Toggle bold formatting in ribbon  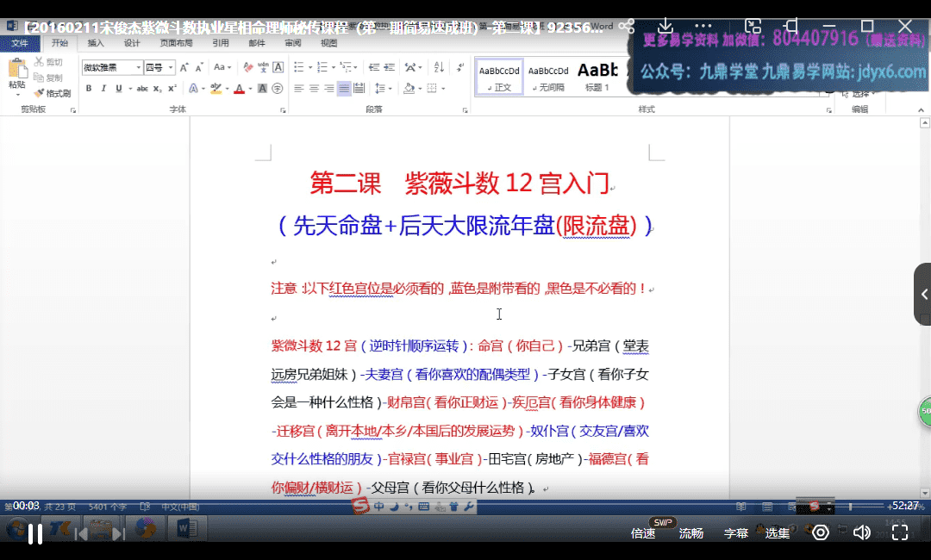[90, 89]
